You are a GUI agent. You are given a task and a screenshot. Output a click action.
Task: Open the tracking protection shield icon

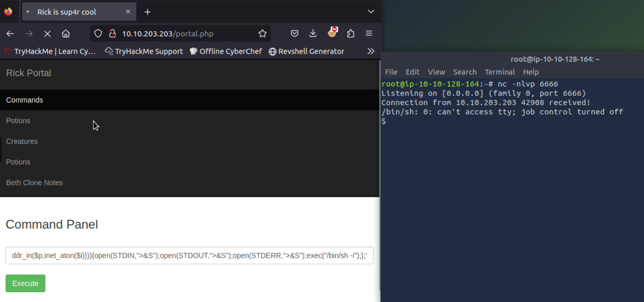(98, 33)
